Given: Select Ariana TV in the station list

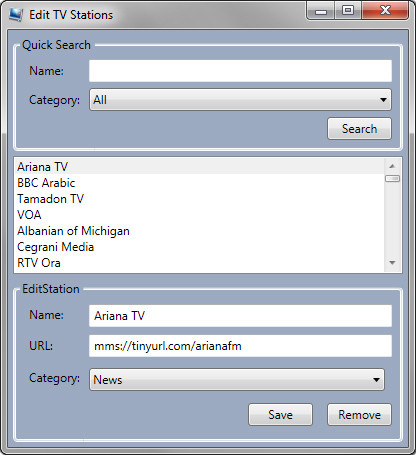Looking at the screenshot, I should coord(199,166).
